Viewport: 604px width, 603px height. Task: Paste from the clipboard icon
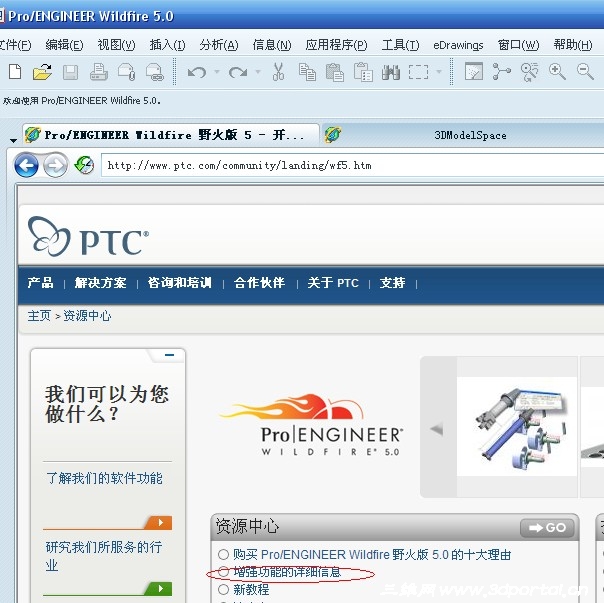coord(335,72)
